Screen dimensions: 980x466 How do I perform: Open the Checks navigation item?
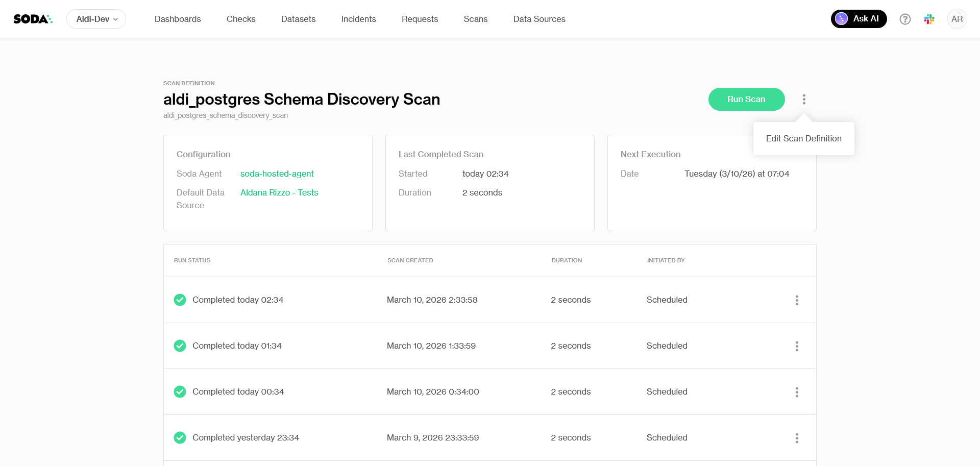coord(241,19)
